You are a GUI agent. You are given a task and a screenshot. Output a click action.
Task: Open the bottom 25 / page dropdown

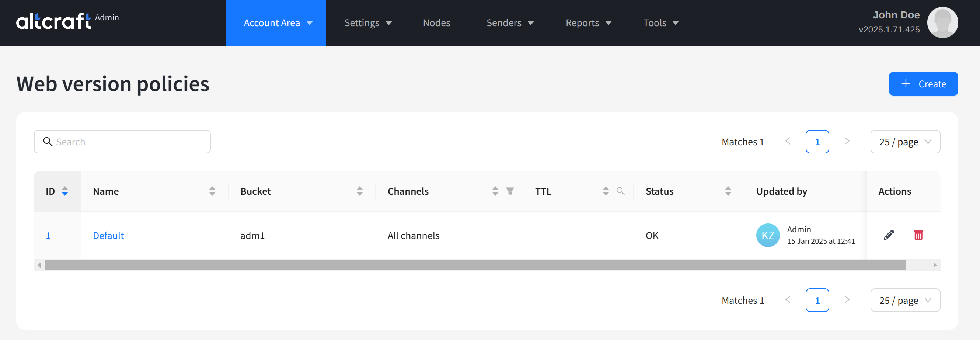coord(905,301)
